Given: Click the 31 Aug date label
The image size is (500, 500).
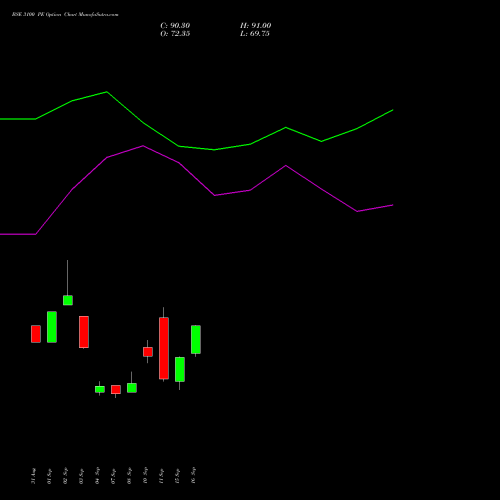Looking at the screenshot, I should (33, 476).
